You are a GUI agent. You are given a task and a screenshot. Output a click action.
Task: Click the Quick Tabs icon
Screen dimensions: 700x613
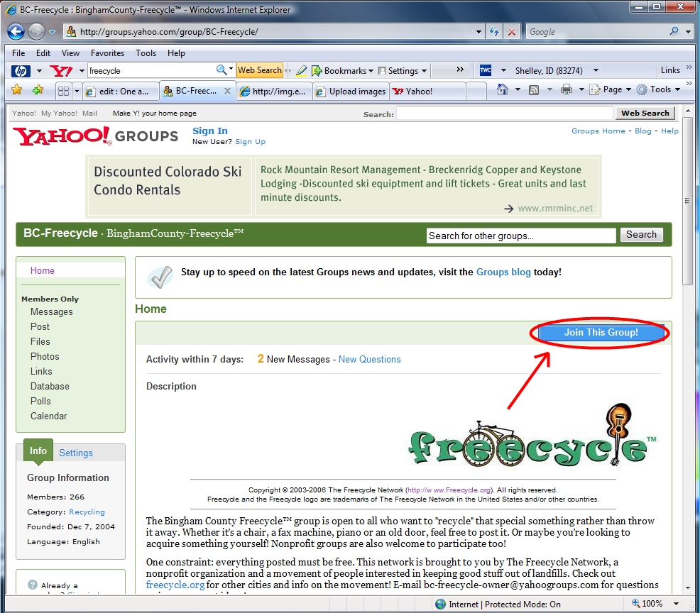point(63,91)
